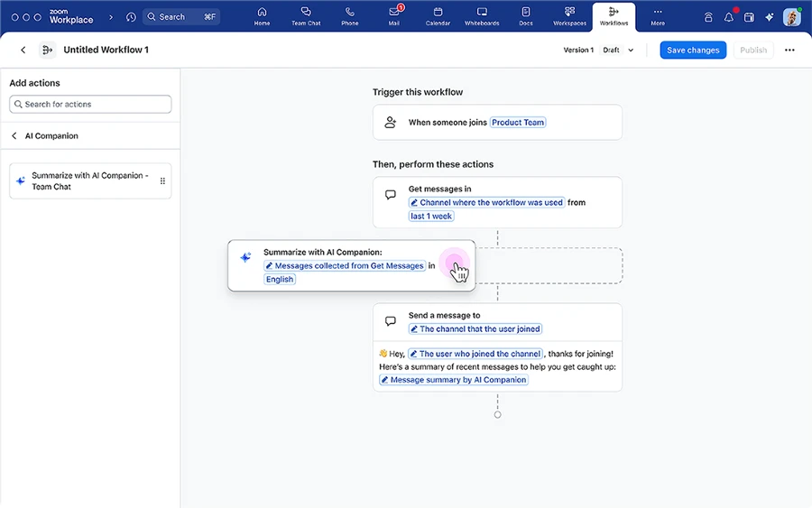Click the history clock icon
Image resolution: width=812 pixels, height=508 pixels.
click(131, 17)
